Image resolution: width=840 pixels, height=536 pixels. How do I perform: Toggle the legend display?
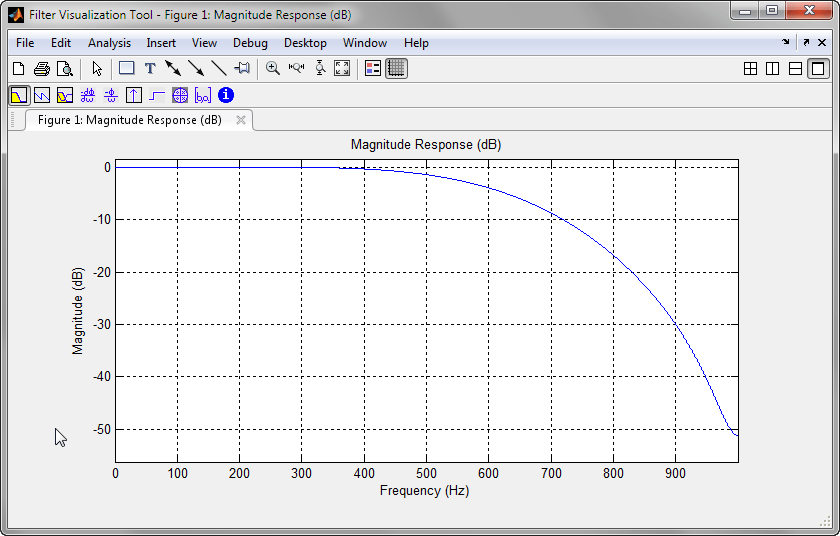pos(373,69)
